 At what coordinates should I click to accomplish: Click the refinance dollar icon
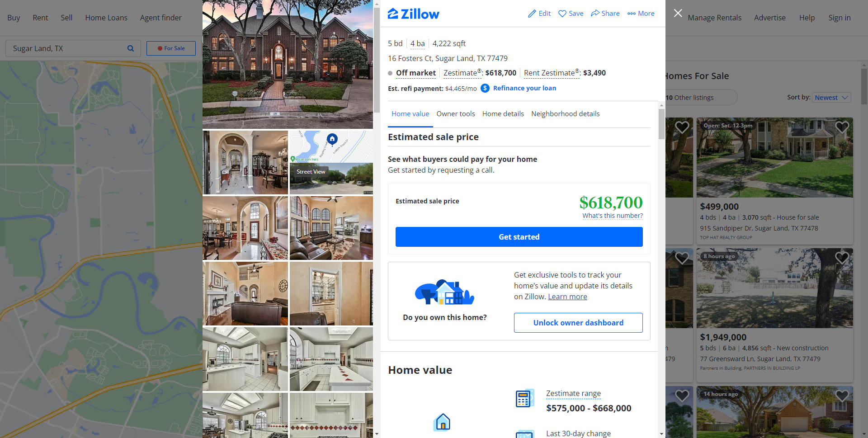pos(485,88)
